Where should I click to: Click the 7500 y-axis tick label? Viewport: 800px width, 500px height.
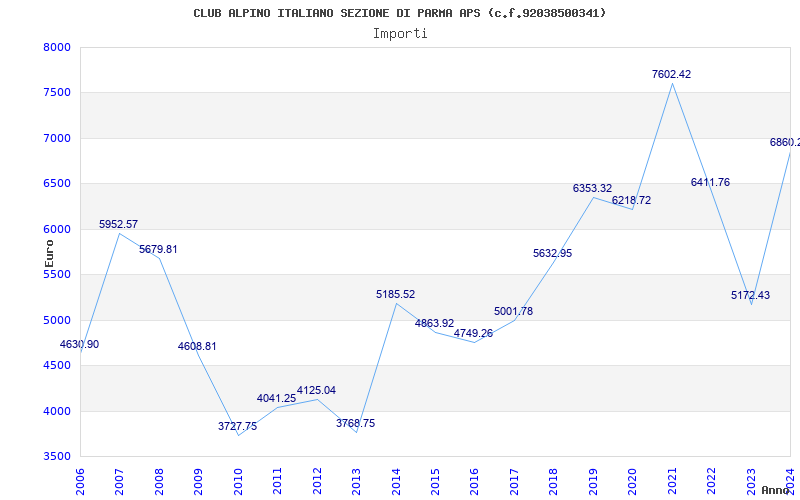[57, 93]
